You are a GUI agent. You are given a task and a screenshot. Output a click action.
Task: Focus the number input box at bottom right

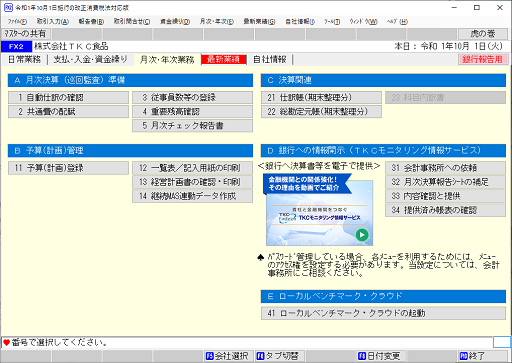(501, 342)
